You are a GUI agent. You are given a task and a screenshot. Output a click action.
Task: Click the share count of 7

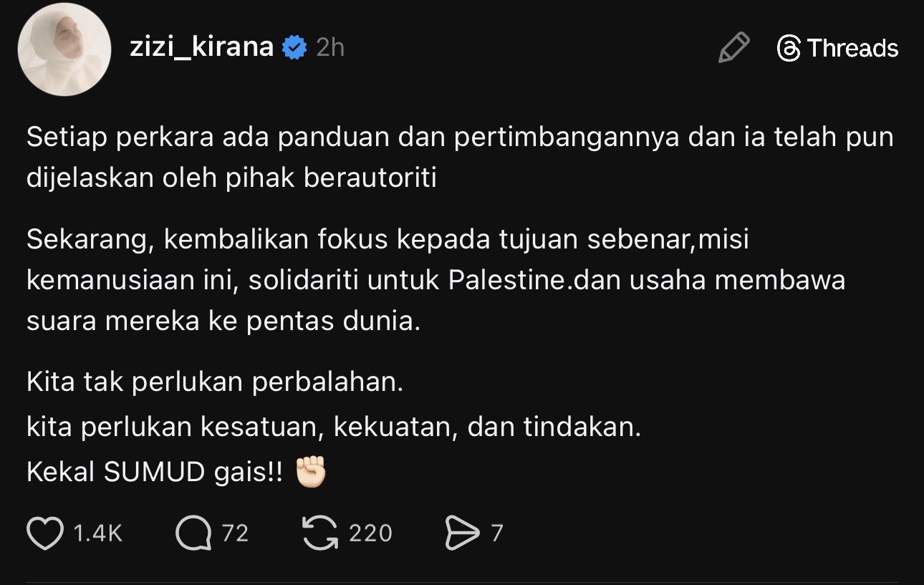click(497, 533)
